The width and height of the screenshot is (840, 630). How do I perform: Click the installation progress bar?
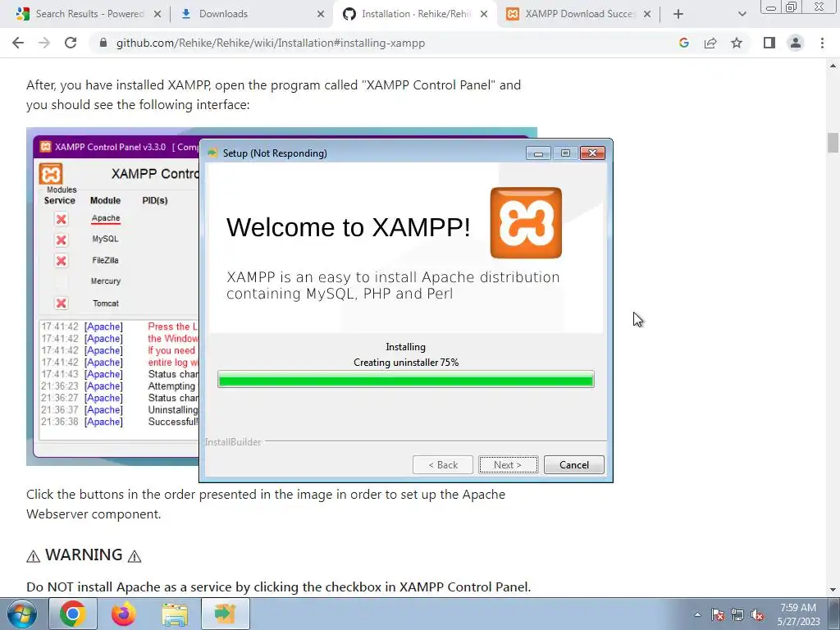pyautogui.click(x=405, y=380)
